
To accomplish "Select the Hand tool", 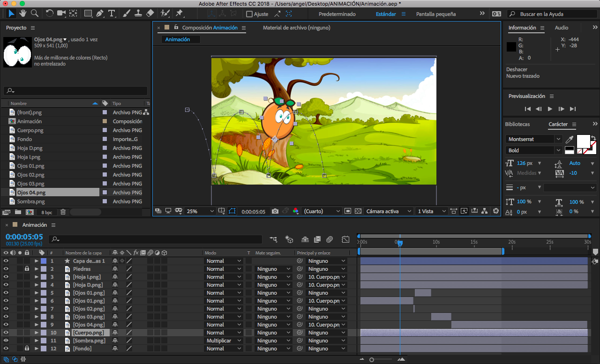I will [x=22, y=14].
